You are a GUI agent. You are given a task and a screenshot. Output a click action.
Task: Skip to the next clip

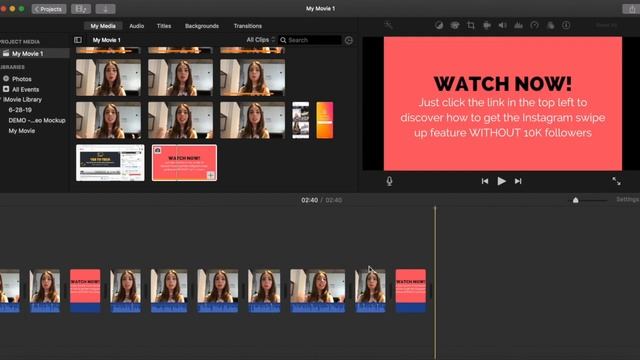[x=518, y=181]
